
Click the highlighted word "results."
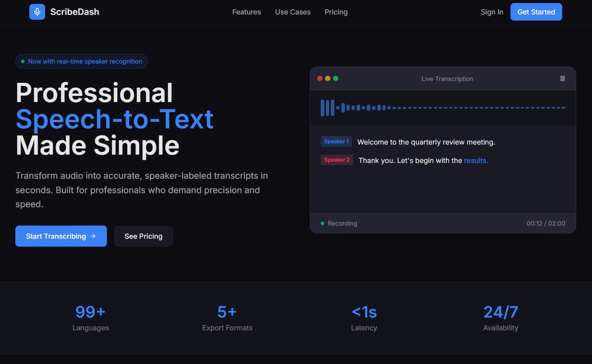point(476,160)
